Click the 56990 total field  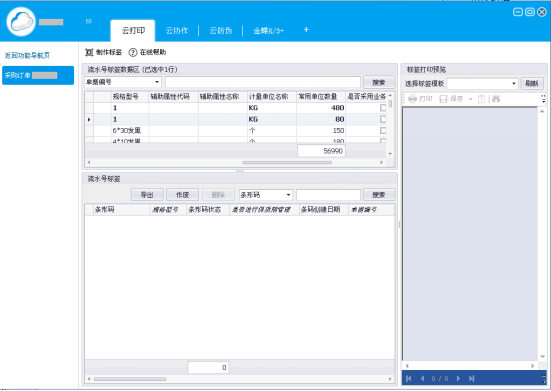[321, 151]
